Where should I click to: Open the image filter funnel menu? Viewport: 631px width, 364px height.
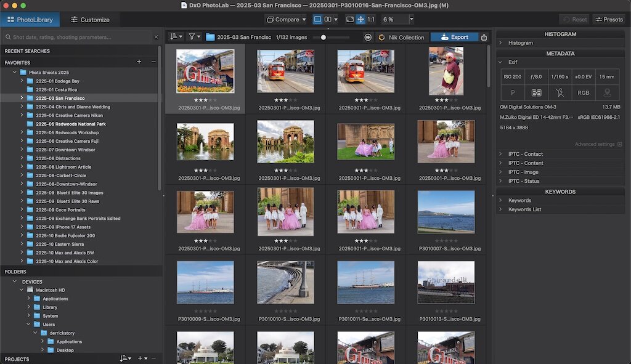click(194, 37)
